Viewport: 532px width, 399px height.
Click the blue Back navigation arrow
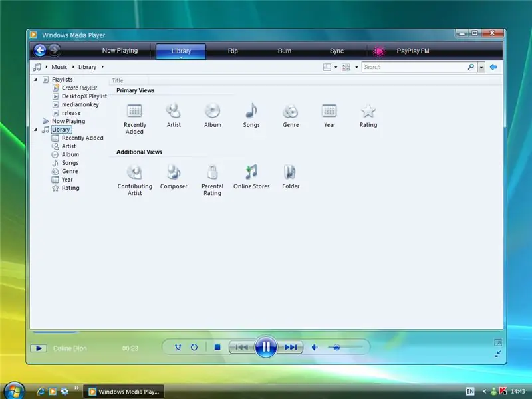(x=40, y=51)
